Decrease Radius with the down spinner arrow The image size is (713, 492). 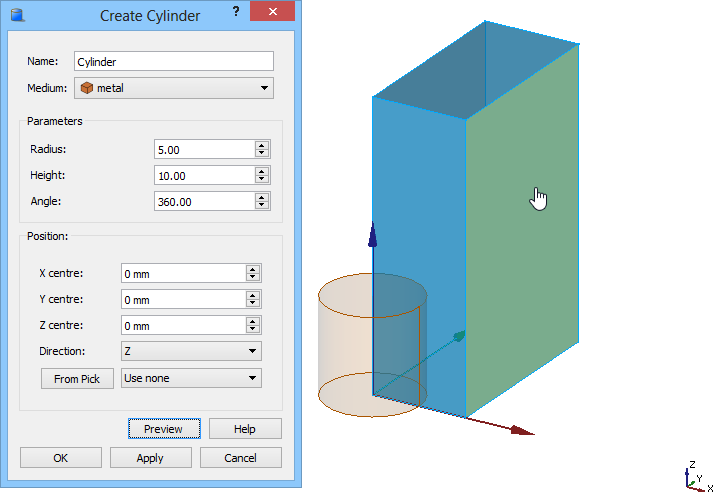[x=261, y=154]
